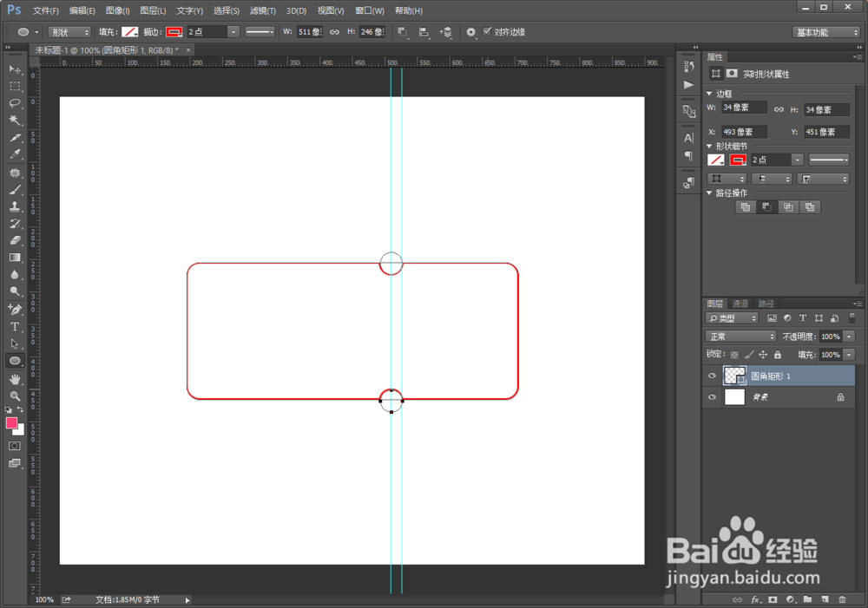Viewport: 868px width, 608px height.
Task: Open path arrangement options
Action: pyautogui.click(x=445, y=32)
